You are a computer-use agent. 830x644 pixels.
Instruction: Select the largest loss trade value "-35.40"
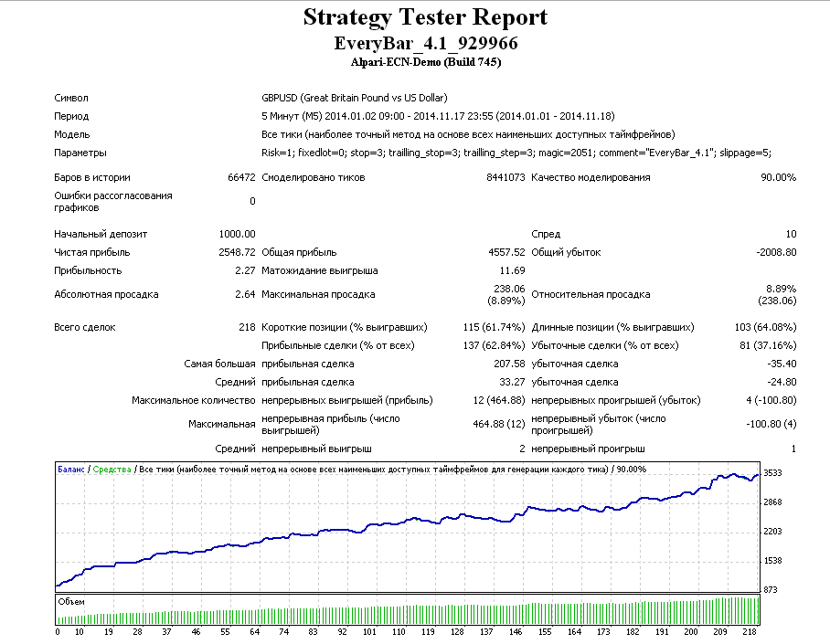point(782,364)
